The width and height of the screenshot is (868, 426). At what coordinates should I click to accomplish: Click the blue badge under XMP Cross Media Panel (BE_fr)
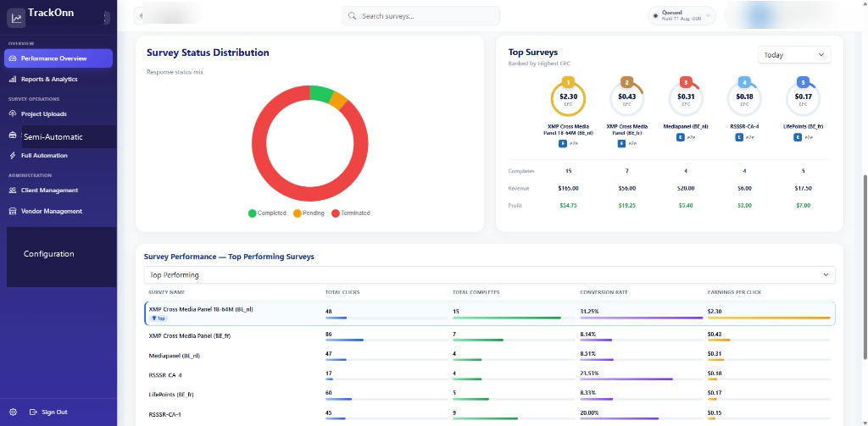tap(621, 143)
